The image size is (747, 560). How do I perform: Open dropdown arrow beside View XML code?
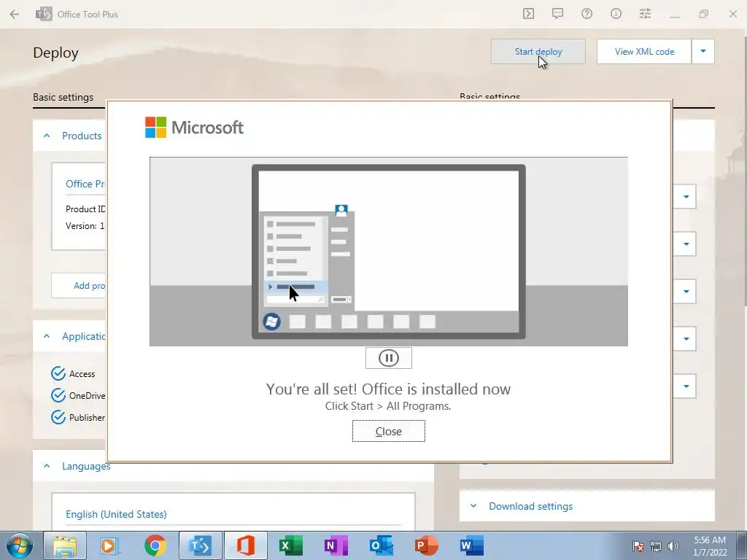[703, 52]
